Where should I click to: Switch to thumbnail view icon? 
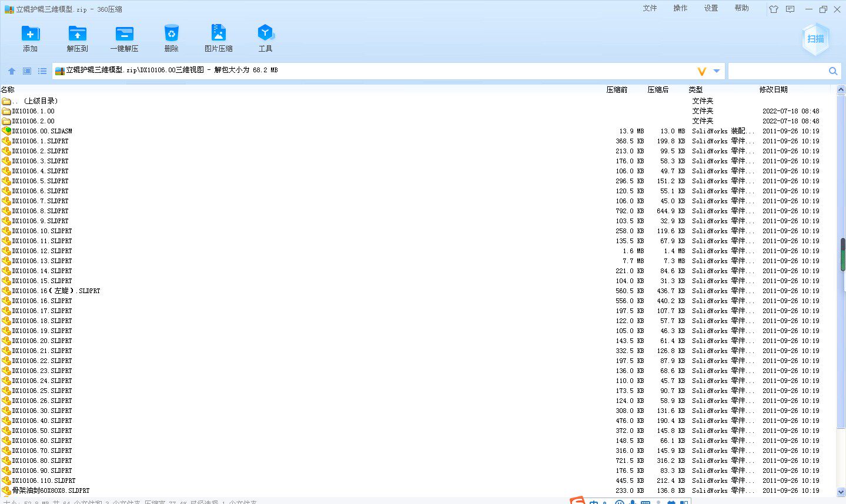point(27,71)
